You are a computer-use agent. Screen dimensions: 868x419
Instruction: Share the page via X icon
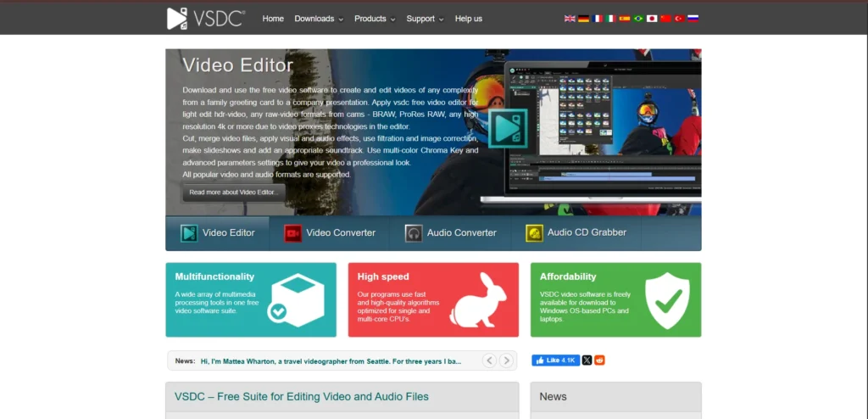(587, 360)
